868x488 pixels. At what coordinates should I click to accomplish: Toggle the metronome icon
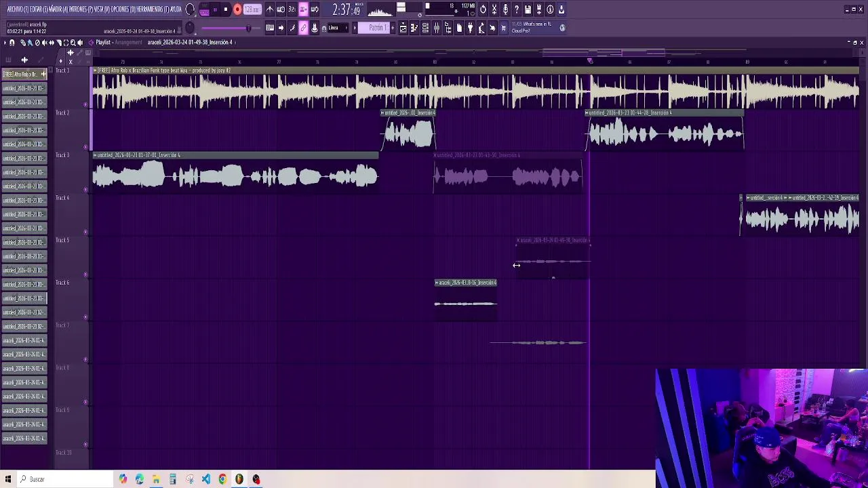pyautogui.click(x=270, y=9)
